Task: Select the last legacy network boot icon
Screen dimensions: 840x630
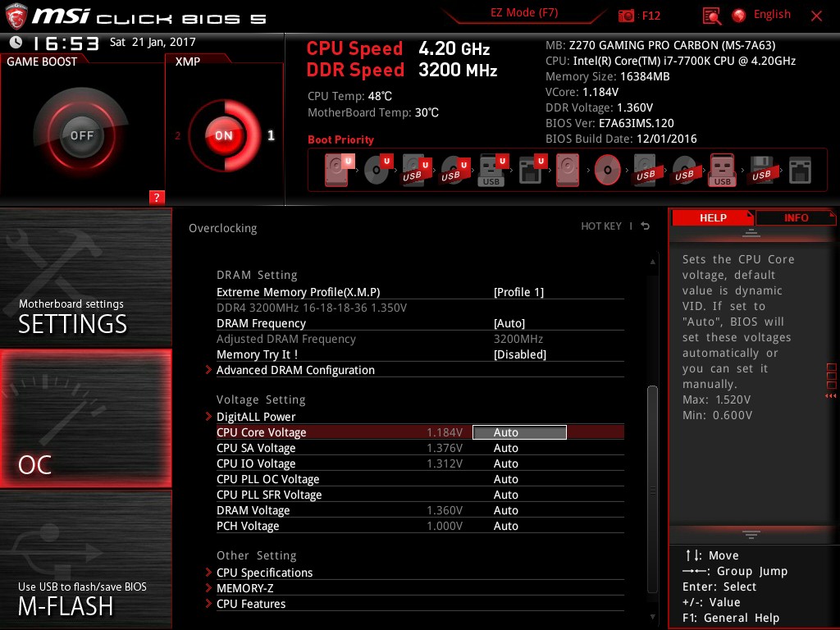Action: [800, 170]
